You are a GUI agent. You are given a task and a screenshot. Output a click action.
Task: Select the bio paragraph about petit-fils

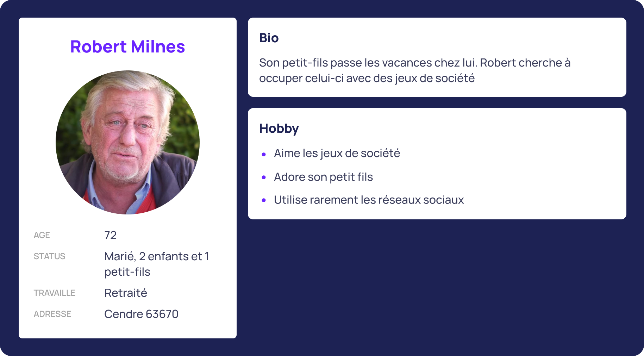click(415, 70)
